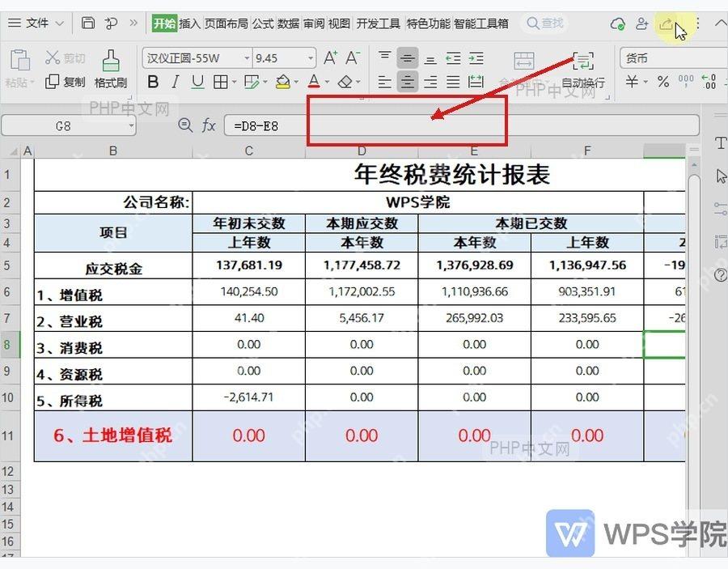This screenshot has width=728, height=569.
Task: Open the fill color dropdown arrow
Action: tap(296, 83)
